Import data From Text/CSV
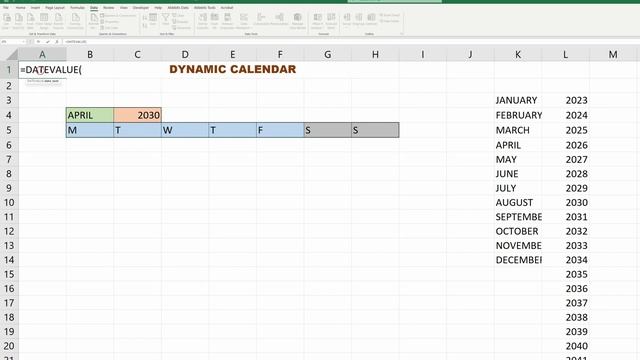Image resolution: width=640 pixels, height=360 pixels. tap(18, 20)
